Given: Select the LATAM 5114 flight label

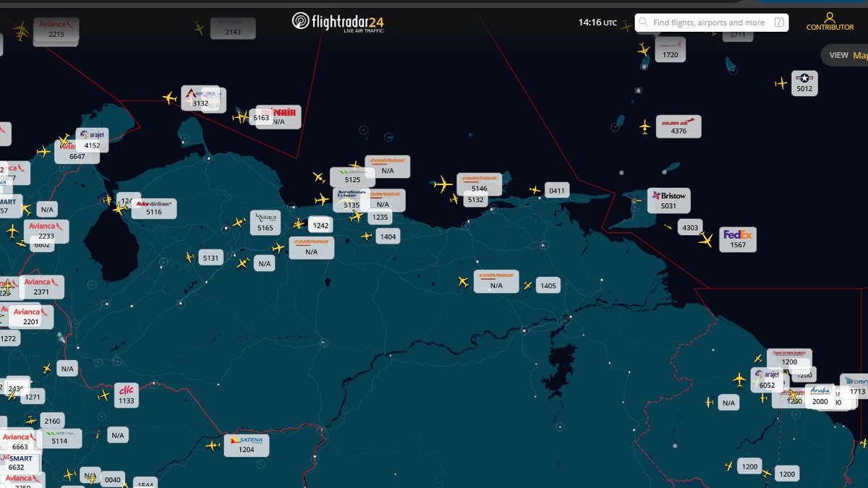Looking at the screenshot, I should point(59,438).
